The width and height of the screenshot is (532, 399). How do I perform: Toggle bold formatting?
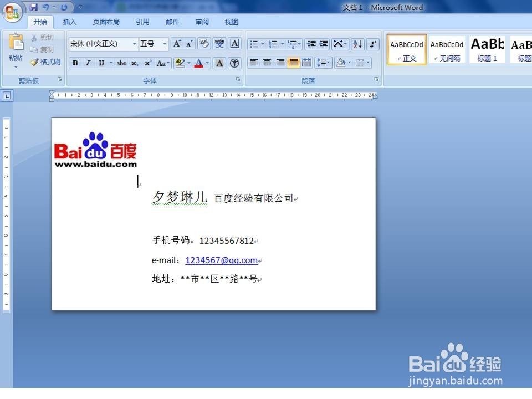pos(75,63)
